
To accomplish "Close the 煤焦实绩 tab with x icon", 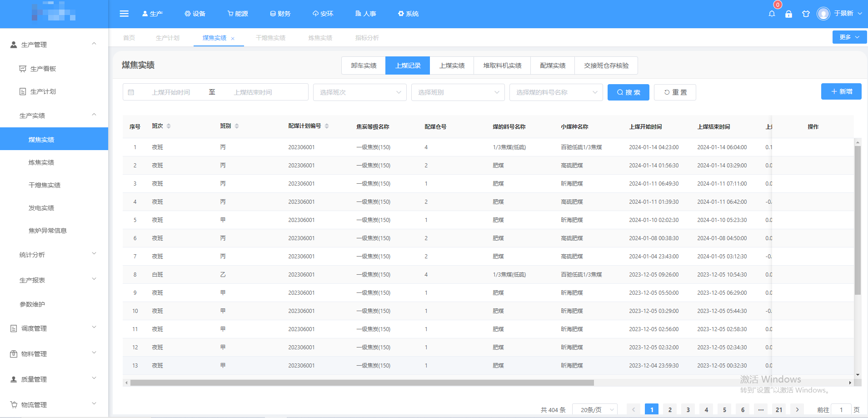I will (x=233, y=39).
